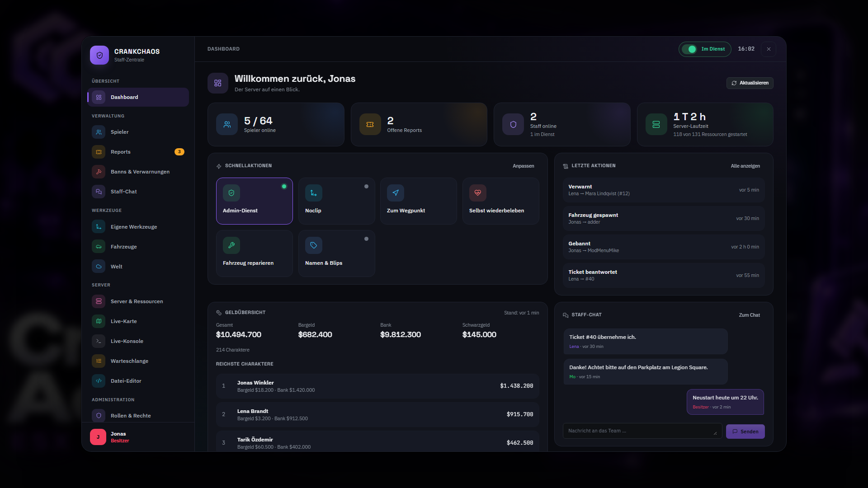Image resolution: width=868 pixels, height=488 pixels.
Task: Click the Zum Wegpunkt arrow icon
Action: coord(396,193)
